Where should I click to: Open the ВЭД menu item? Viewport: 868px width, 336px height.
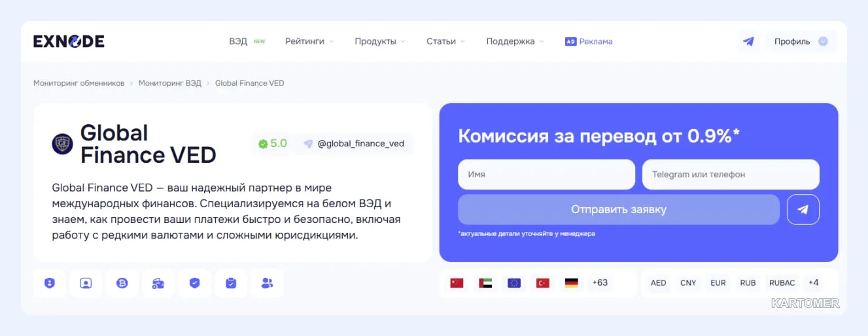(247, 41)
